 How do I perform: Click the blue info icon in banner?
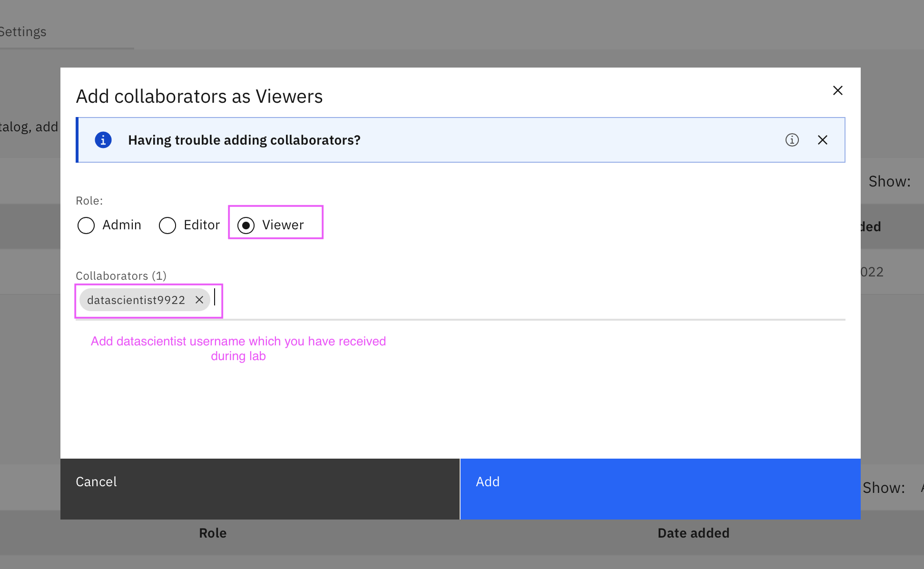[103, 140]
